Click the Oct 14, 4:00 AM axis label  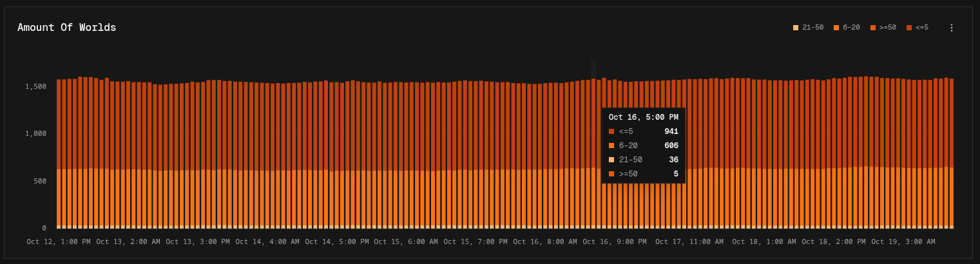point(267,241)
